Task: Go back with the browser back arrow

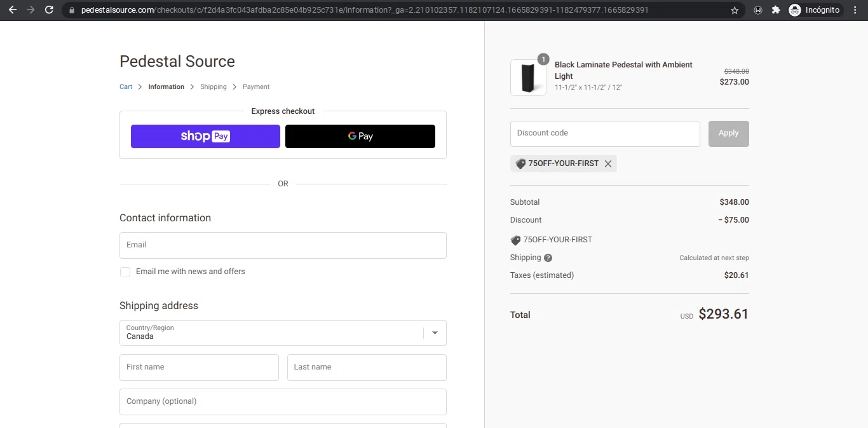Action: pos(13,10)
